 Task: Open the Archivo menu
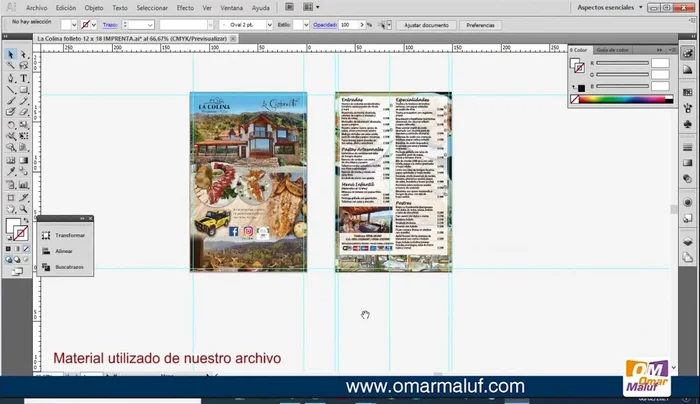coord(37,8)
